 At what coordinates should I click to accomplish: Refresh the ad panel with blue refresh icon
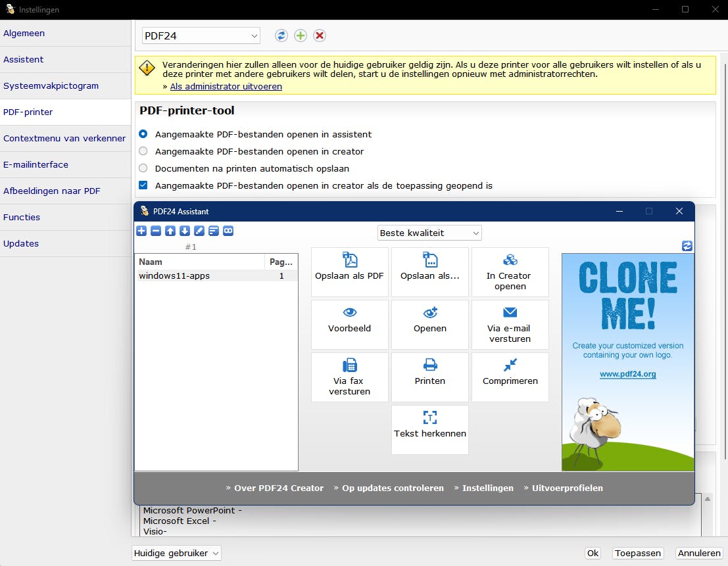[x=687, y=246]
